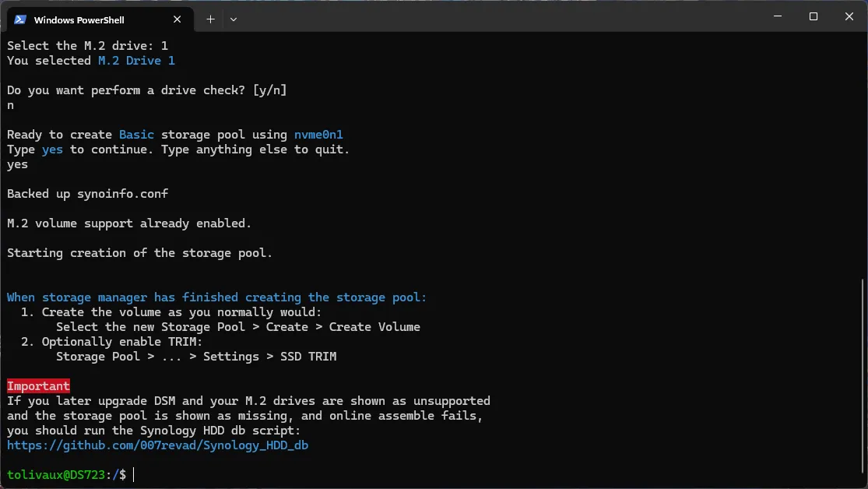868x489 pixels.
Task: Click the blue storage manager heading line
Action: click(x=216, y=297)
